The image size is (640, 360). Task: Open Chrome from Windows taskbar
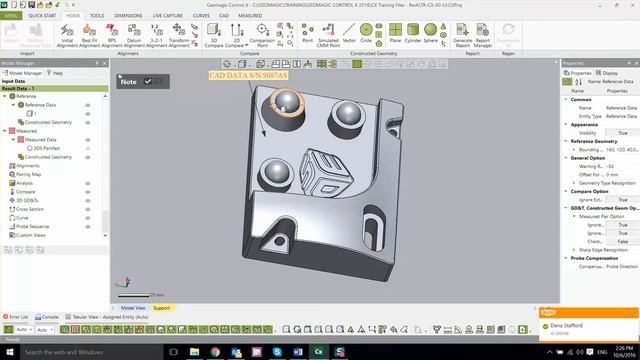tap(215, 352)
